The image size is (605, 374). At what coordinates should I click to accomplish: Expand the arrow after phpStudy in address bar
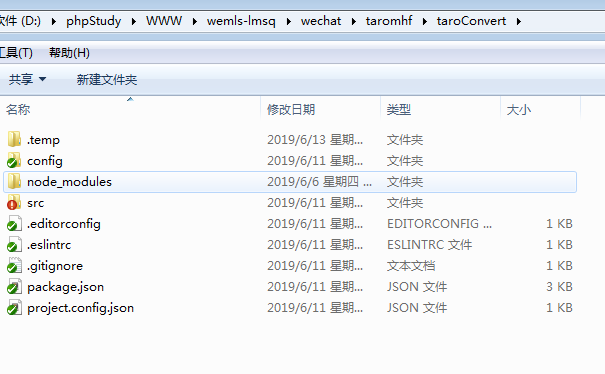tap(134, 21)
